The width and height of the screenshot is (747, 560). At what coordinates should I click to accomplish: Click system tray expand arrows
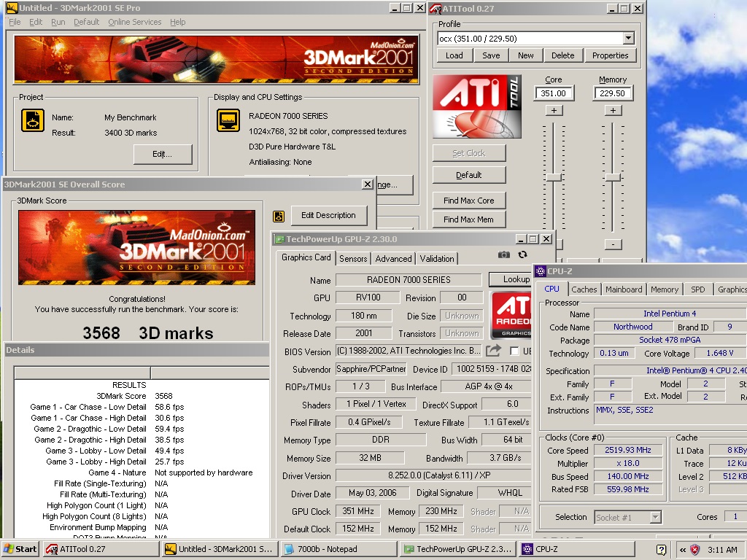point(683,550)
